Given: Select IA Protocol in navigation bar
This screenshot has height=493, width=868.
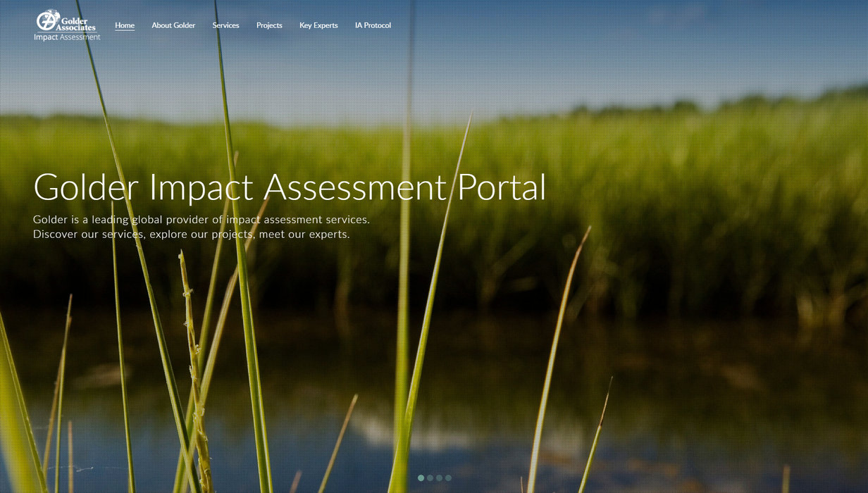Looking at the screenshot, I should coord(373,25).
